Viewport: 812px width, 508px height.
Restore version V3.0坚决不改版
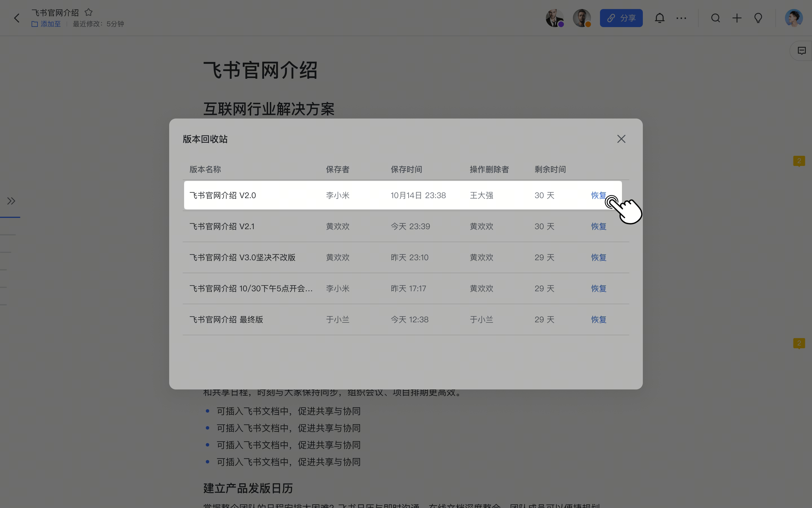coord(599,257)
